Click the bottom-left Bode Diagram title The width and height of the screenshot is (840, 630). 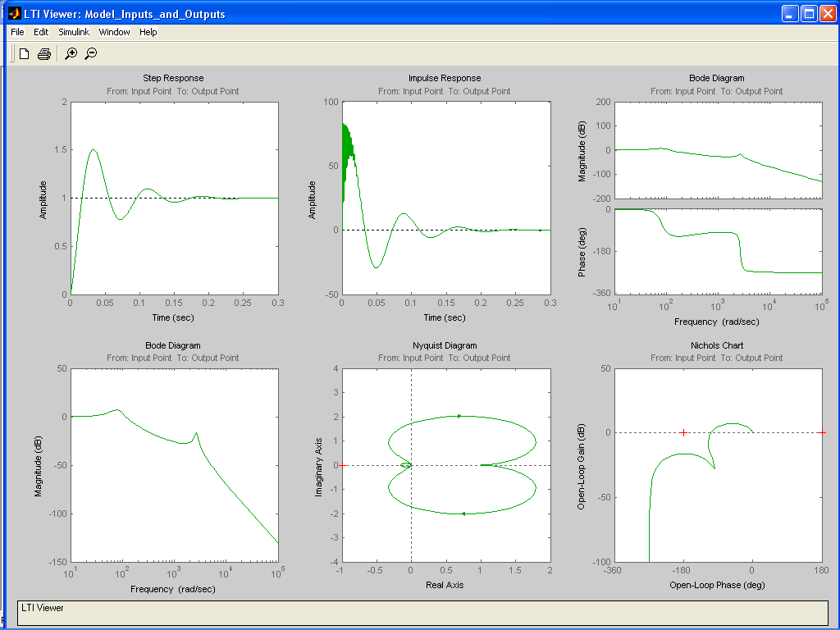click(173, 345)
